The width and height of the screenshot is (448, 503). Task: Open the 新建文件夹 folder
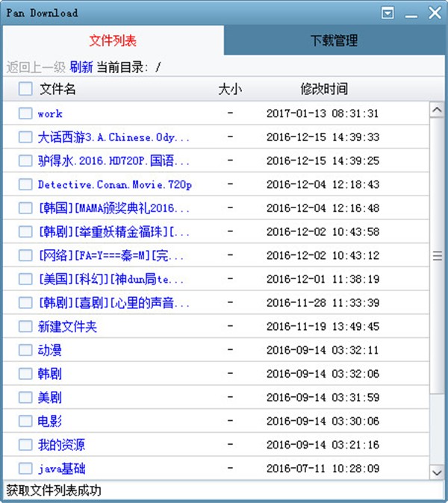click(x=67, y=327)
